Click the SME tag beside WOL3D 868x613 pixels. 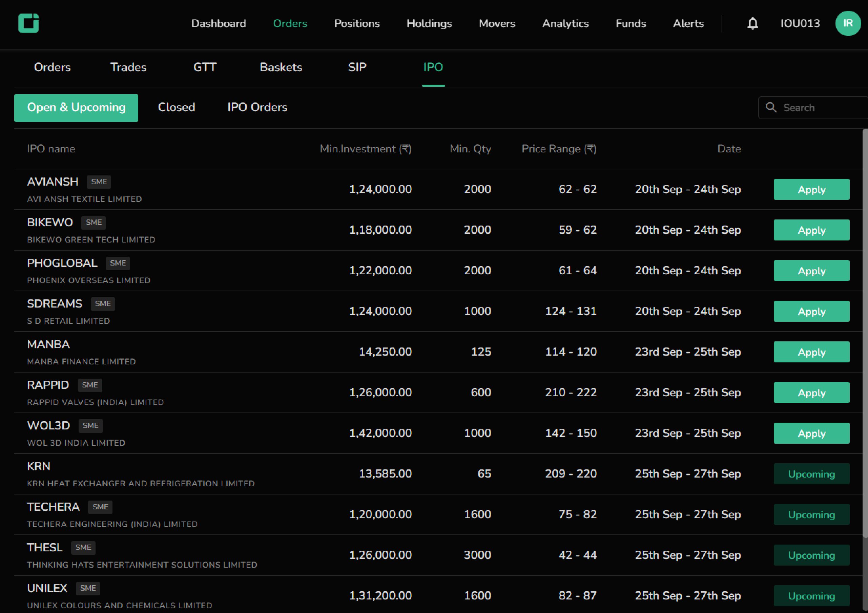(90, 426)
